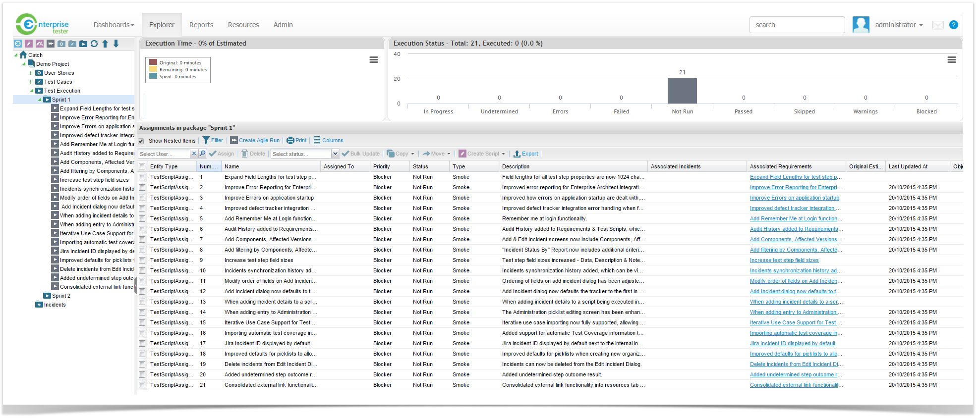
Task: Open the Dashboards menu
Action: 114,25
